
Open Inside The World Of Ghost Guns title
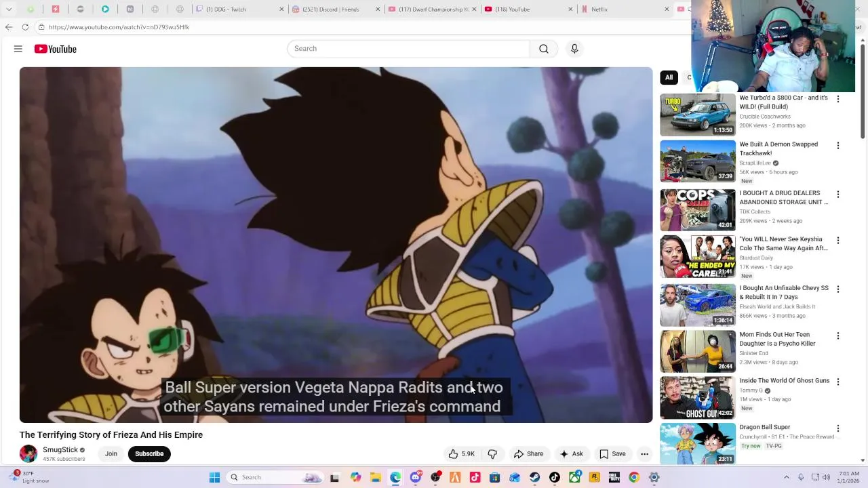point(785,381)
